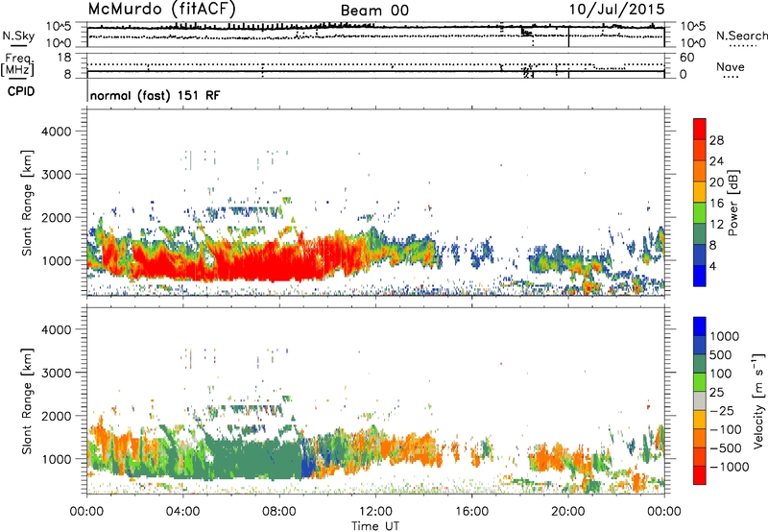
Task: Click the vertical spike at 20:00 in noise panel
Action: pyautogui.click(x=568, y=37)
